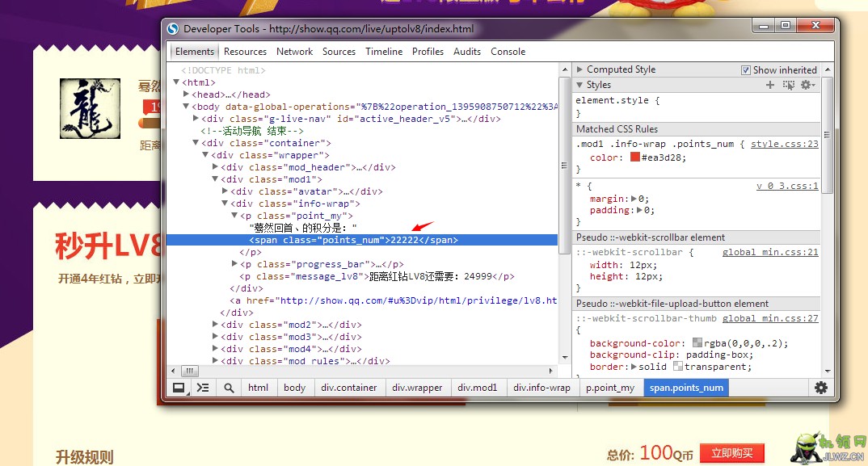The image size is (868, 466).
Task: Select the div class container row
Action: pos(266,143)
